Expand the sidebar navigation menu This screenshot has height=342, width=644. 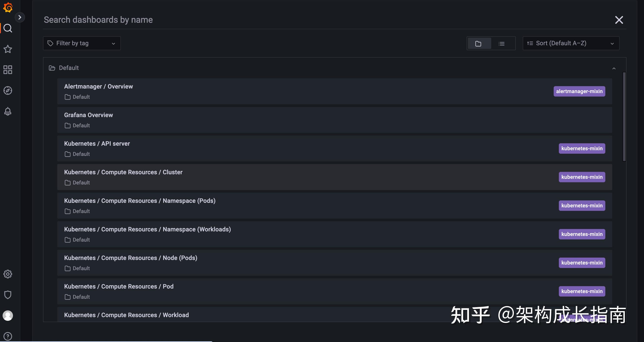click(20, 17)
